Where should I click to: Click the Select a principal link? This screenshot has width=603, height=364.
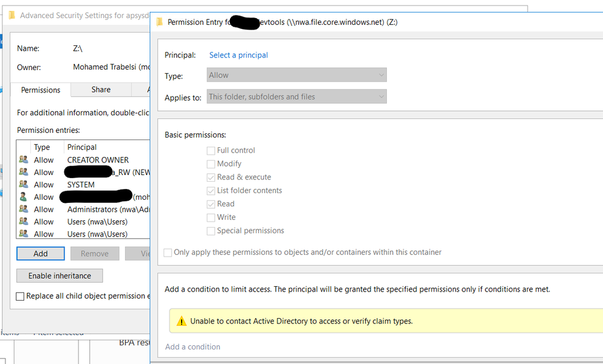tap(238, 55)
